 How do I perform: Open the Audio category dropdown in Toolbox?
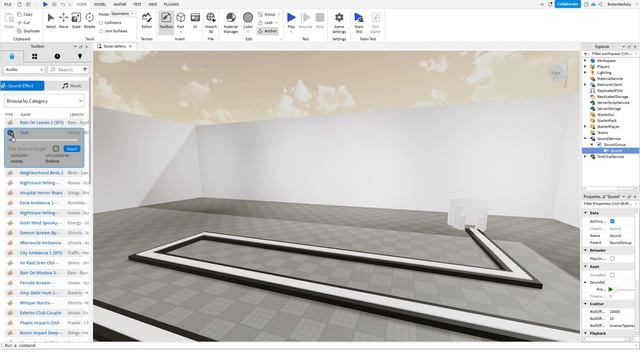(x=24, y=69)
